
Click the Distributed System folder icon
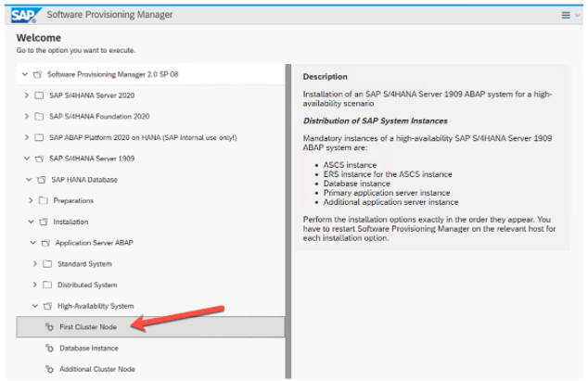point(48,285)
